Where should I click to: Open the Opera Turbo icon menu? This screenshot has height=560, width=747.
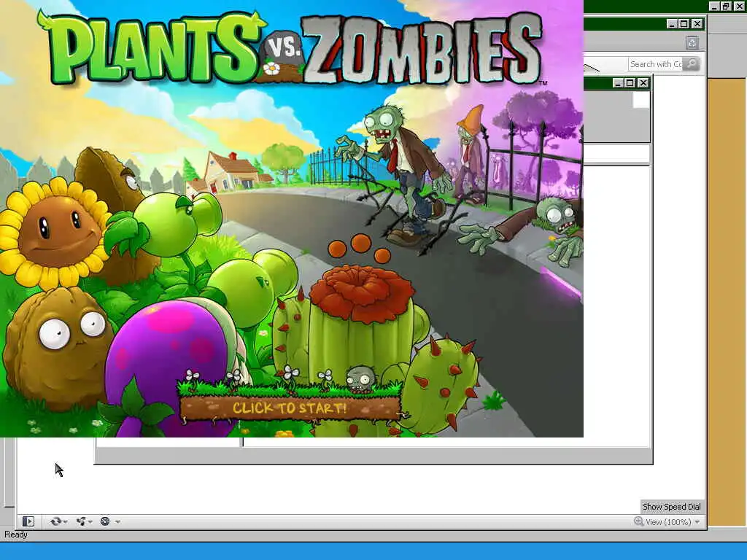110,521
